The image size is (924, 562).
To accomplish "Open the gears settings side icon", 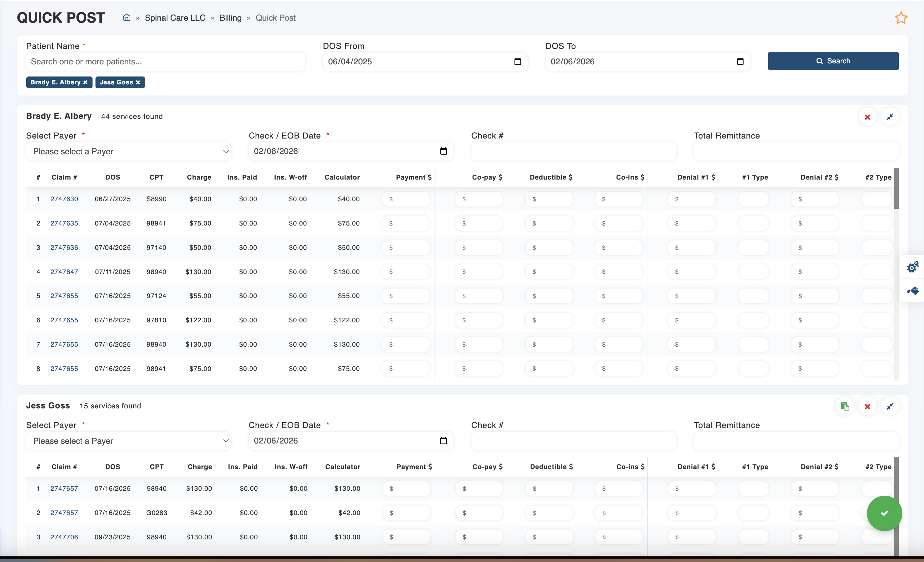I will pos(913,267).
